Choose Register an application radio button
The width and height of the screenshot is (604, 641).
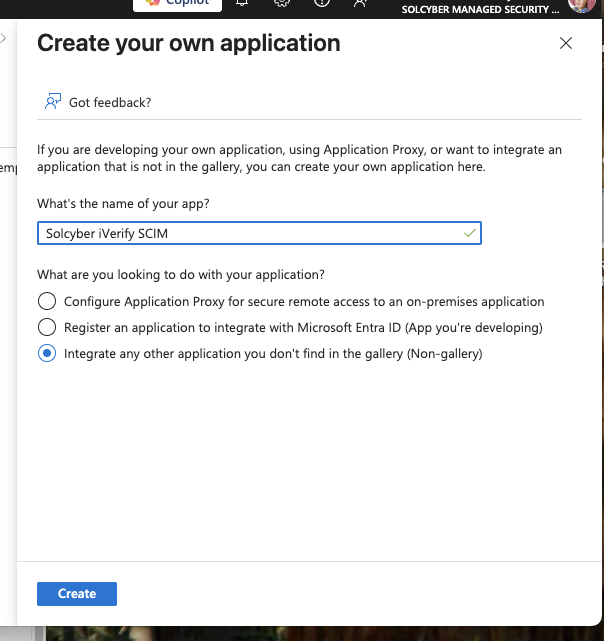pos(46,327)
